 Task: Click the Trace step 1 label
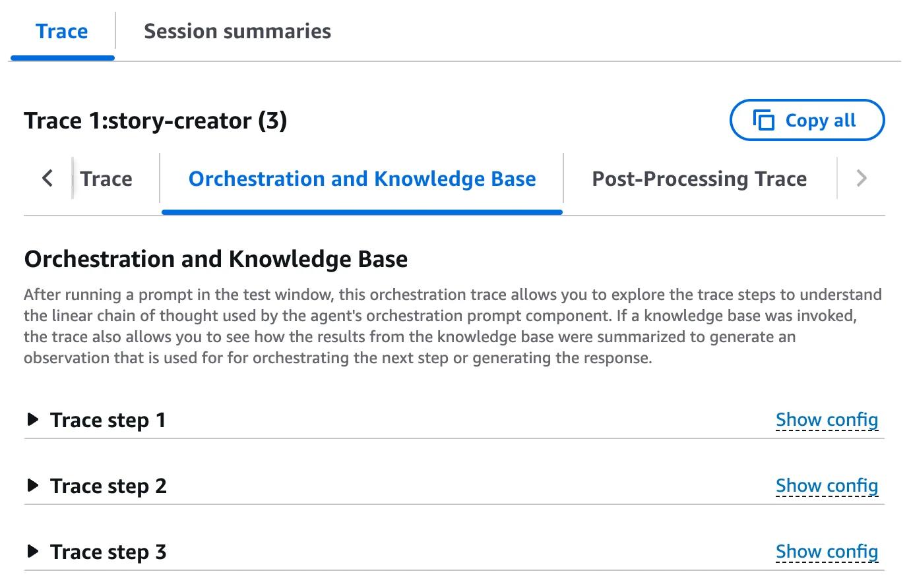[x=108, y=420]
